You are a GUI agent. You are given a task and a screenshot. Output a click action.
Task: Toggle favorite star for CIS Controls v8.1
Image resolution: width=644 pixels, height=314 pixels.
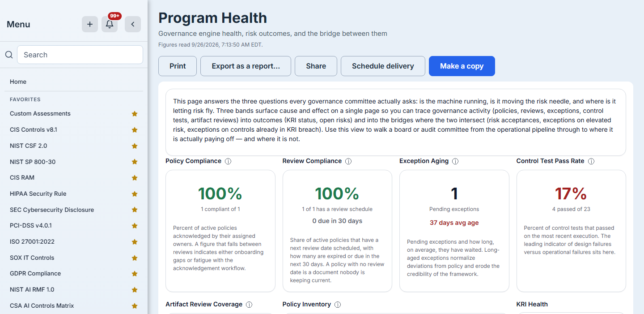coord(135,130)
